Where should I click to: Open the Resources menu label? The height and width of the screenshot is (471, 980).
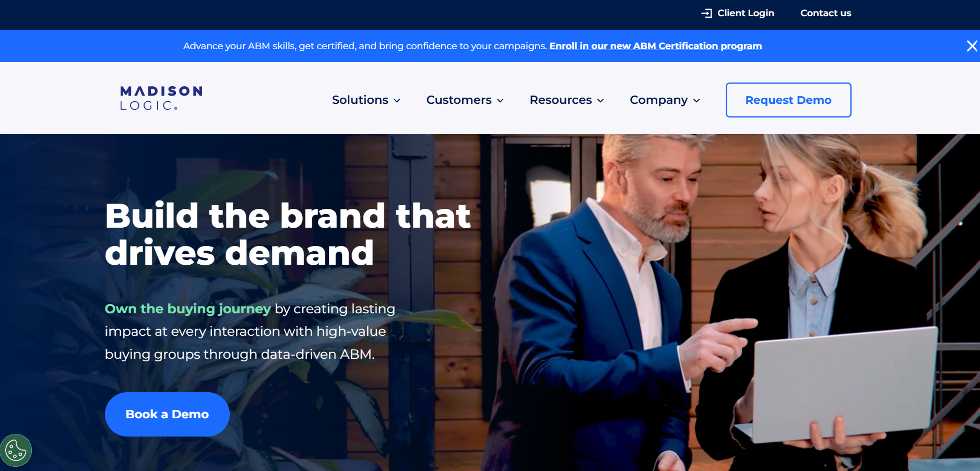pos(560,100)
